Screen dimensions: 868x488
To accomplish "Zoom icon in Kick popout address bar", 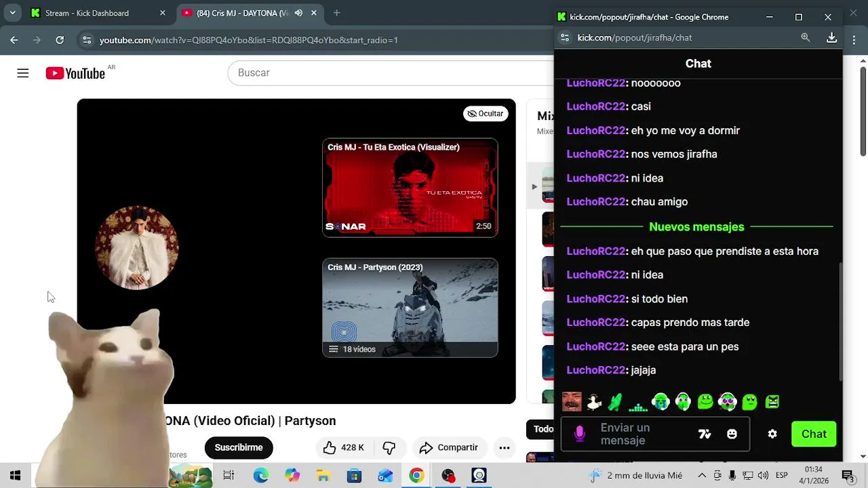I will 806,38.
